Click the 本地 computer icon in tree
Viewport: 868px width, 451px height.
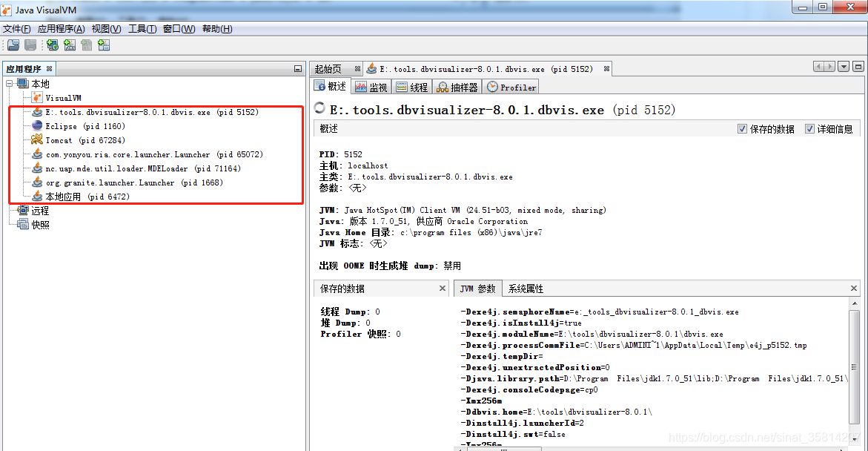(x=23, y=83)
